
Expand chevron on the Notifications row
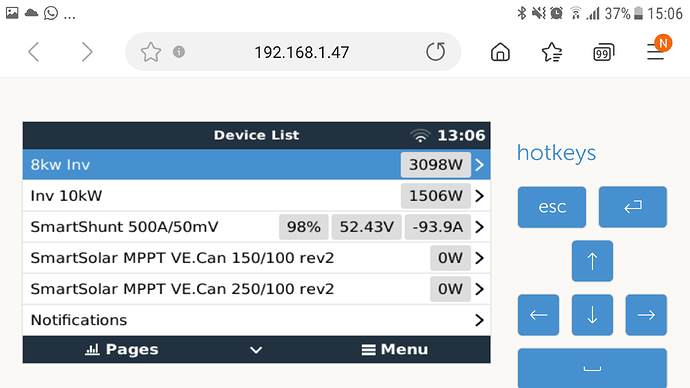tap(480, 320)
